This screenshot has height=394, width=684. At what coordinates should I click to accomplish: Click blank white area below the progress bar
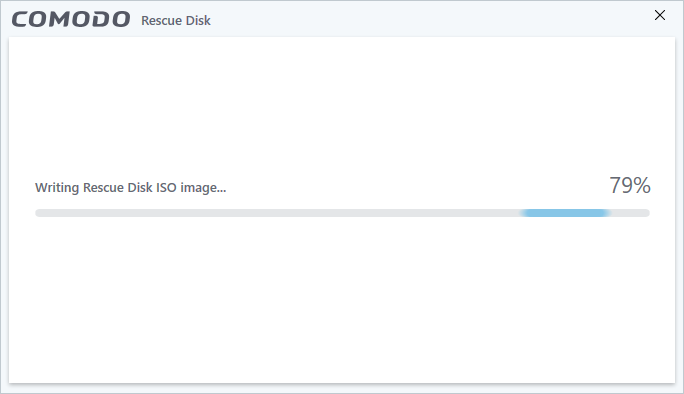[x=342, y=300]
